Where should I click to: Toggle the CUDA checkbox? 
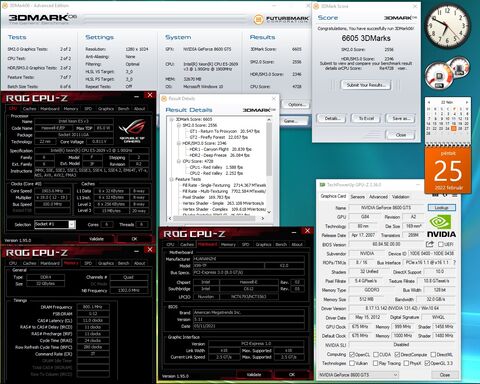(376, 354)
